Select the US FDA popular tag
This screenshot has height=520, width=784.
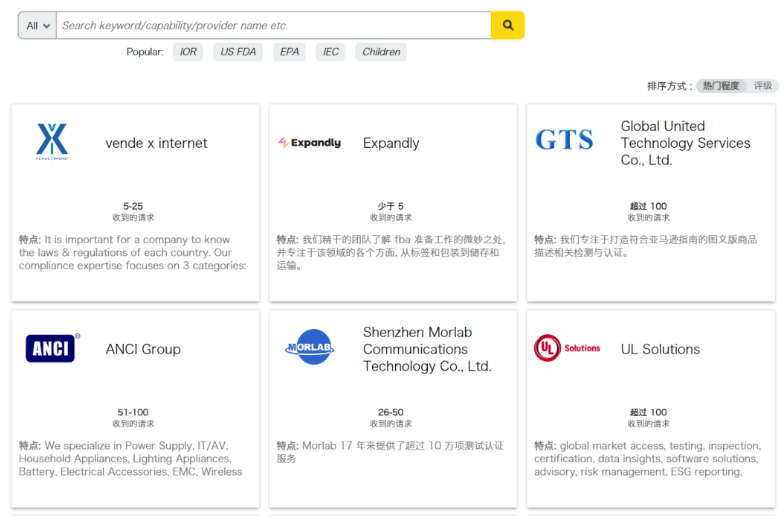tap(238, 52)
